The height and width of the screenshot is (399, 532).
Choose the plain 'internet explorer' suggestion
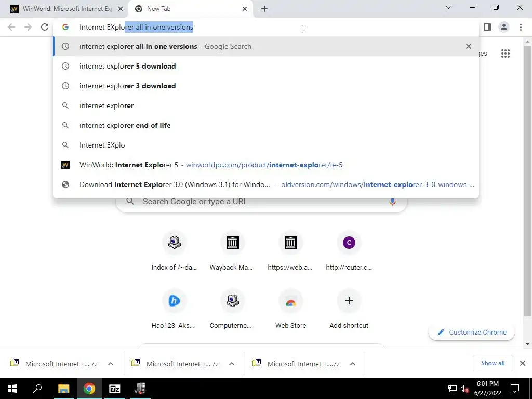click(266, 105)
